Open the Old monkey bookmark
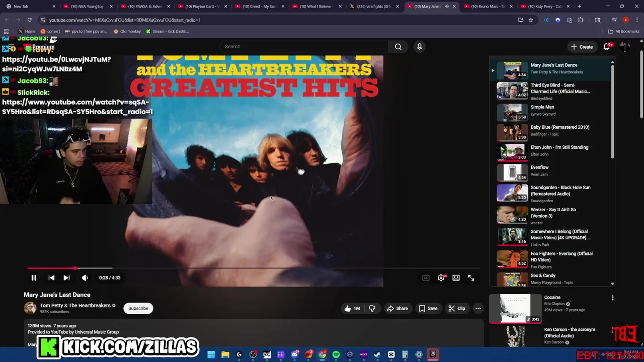The height and width of the screenshot is (362, 644). point(127,31)
